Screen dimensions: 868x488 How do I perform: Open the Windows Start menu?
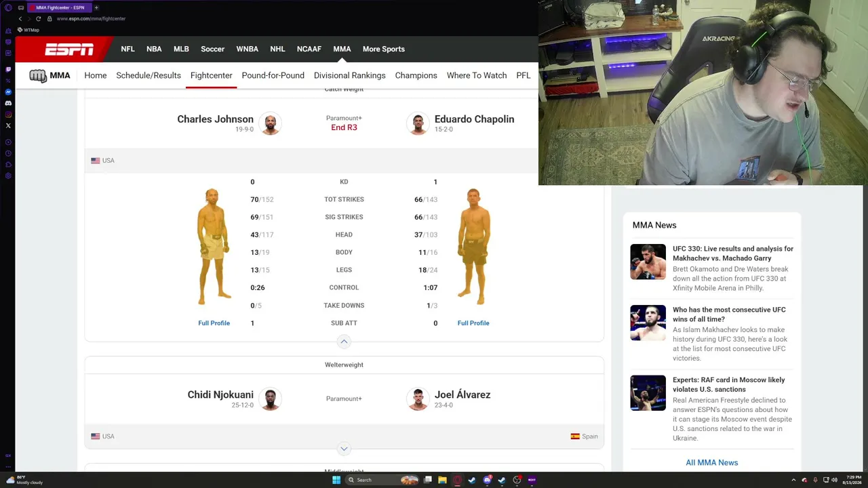(x=336, y=480)
